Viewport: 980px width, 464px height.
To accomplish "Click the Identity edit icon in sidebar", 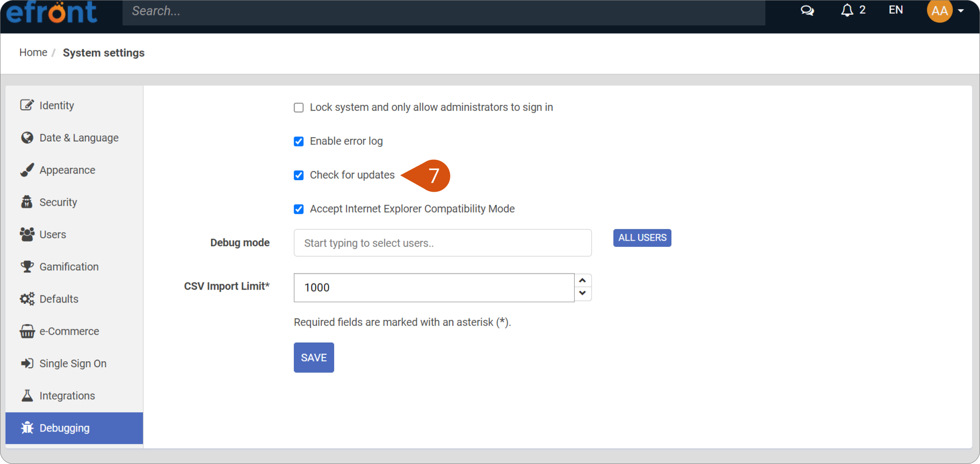I will [x=27, y=105].
